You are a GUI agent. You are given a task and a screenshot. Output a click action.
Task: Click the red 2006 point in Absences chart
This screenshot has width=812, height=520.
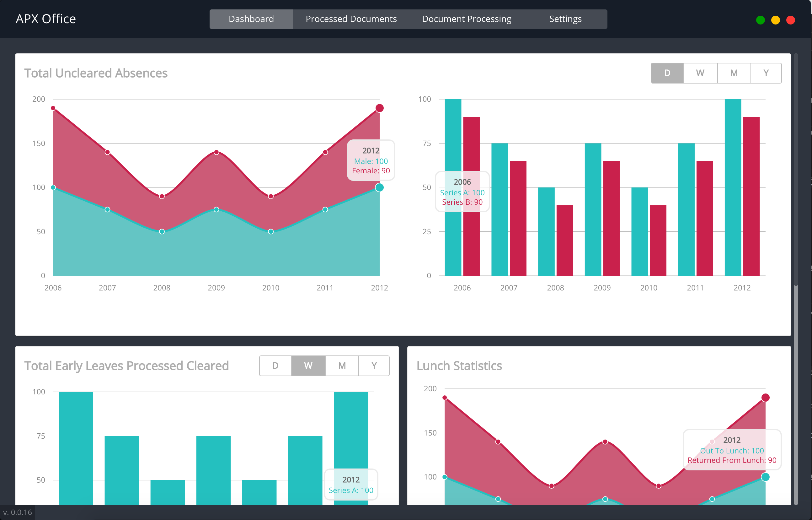(53, 108)
